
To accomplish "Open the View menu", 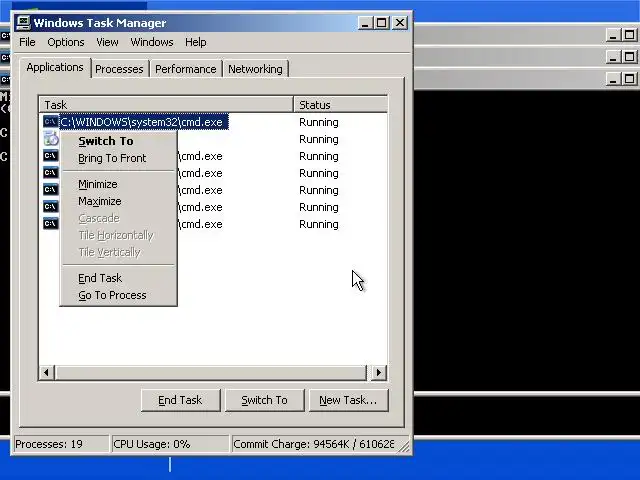I will [x=107, y=42].
